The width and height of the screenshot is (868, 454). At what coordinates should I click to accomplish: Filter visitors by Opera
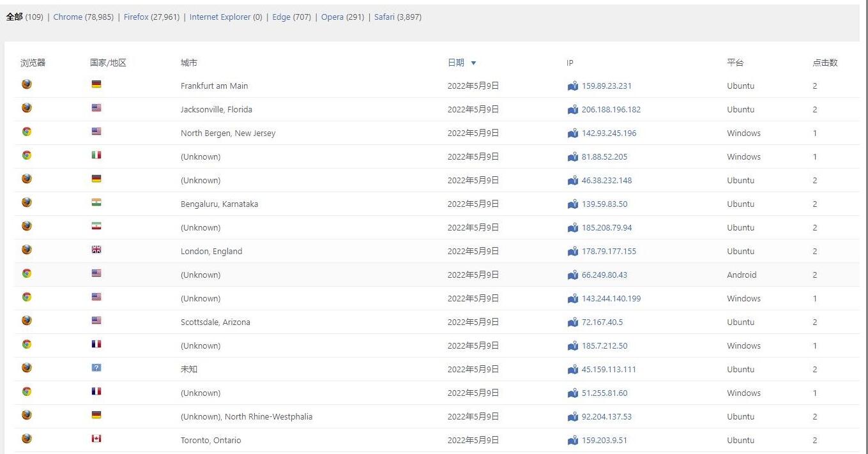(332, 17)
